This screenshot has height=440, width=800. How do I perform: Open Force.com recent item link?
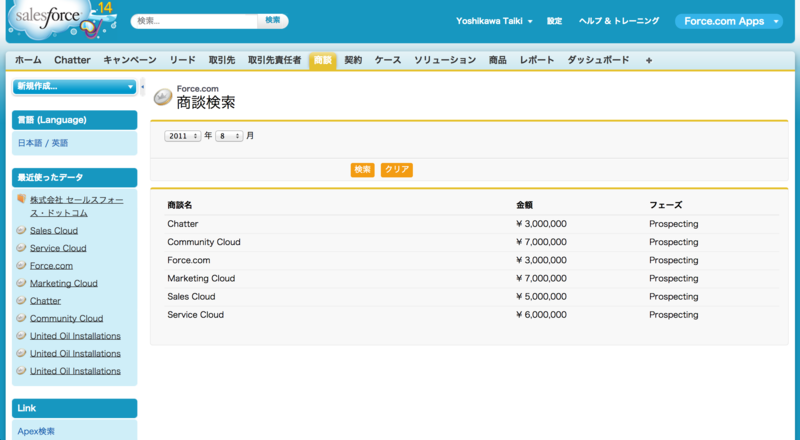coord(51,266)
